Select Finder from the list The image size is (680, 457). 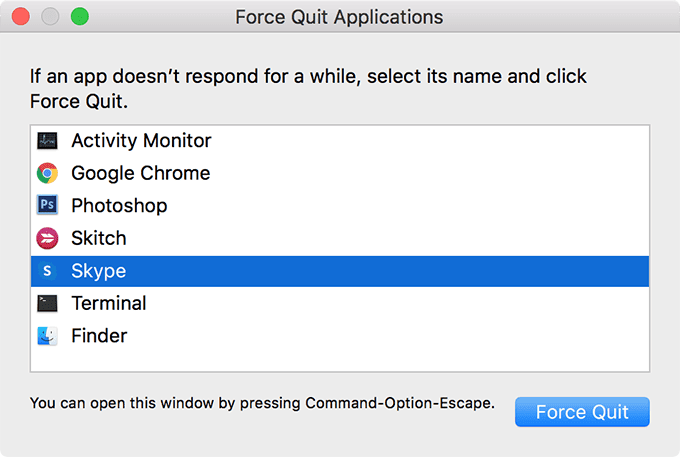pos(340,336)
